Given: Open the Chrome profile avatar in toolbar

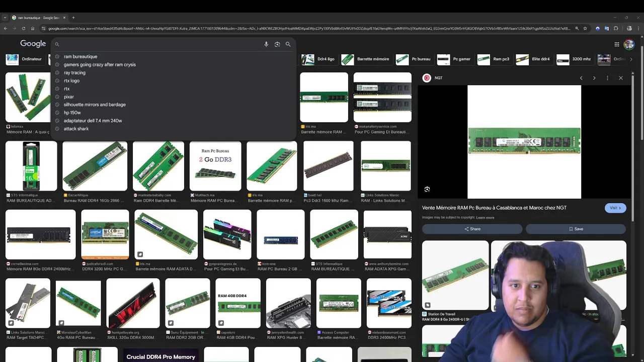Looking at the screenshot, I should (x=629, y=29).
